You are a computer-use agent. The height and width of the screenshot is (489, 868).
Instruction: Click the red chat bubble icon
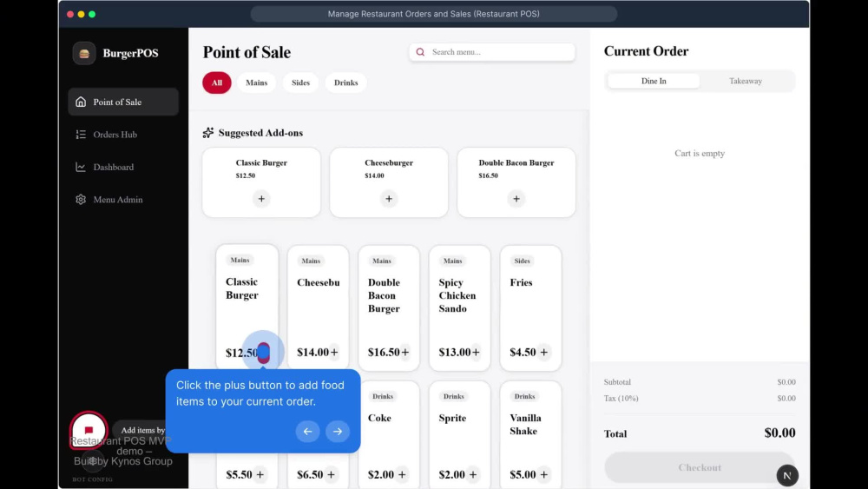click(x=89, y=430)
